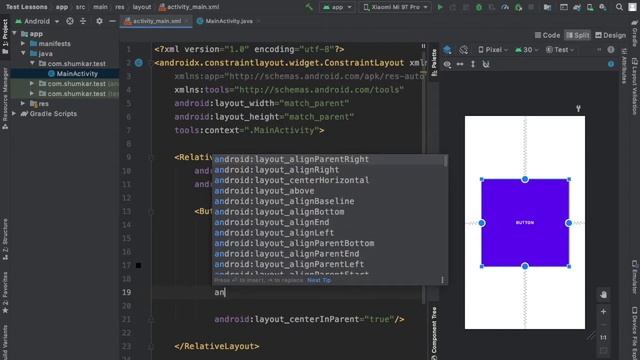
Task: Open the API 30 version dropdown
Action: coord(527,50)
